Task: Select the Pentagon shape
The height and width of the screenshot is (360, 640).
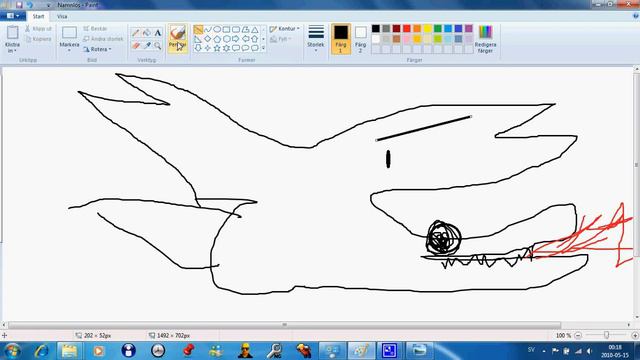Action: point(217,39)
